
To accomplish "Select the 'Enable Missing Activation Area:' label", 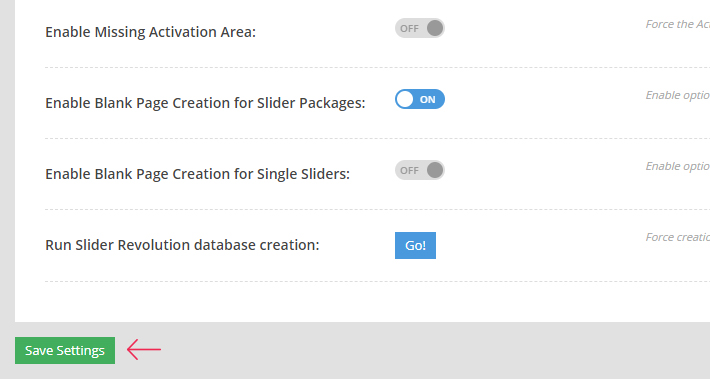I will tap(150, 32).
